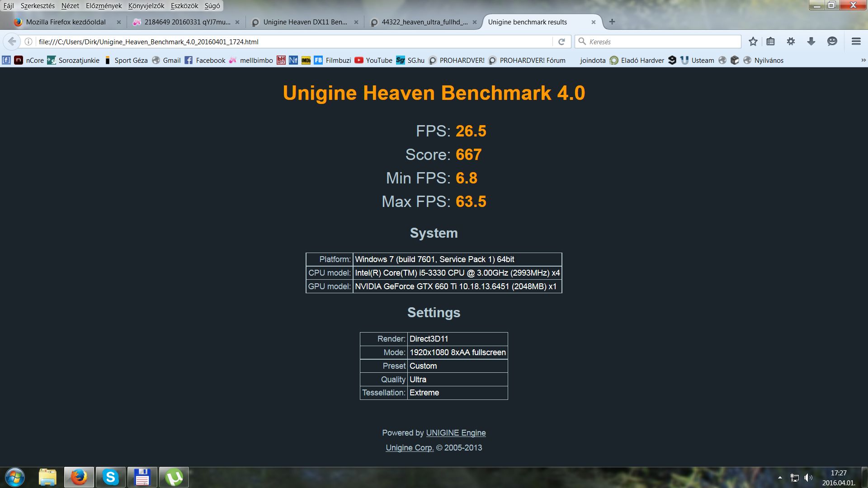Open the floppy disk app on taskbar
Viewport: 868px width, 488px height.
click(142, 477)
